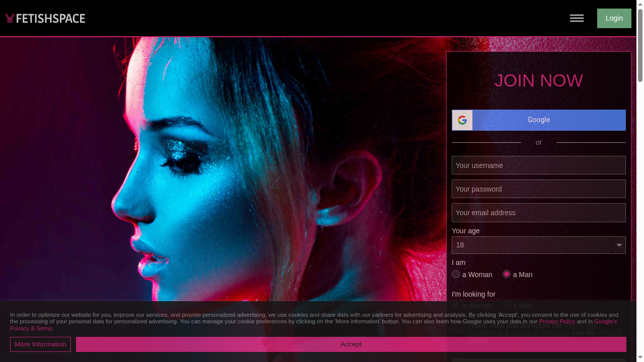Select 'a Woman' under I am
The height and width of the screenshot is (362, 644).
pos(456,274)
